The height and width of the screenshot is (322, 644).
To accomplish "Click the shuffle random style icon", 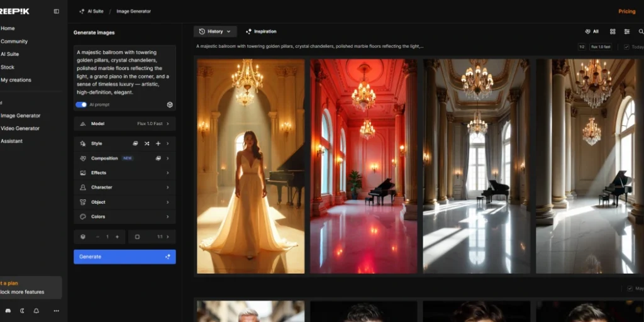I will (x=147, y=143).
